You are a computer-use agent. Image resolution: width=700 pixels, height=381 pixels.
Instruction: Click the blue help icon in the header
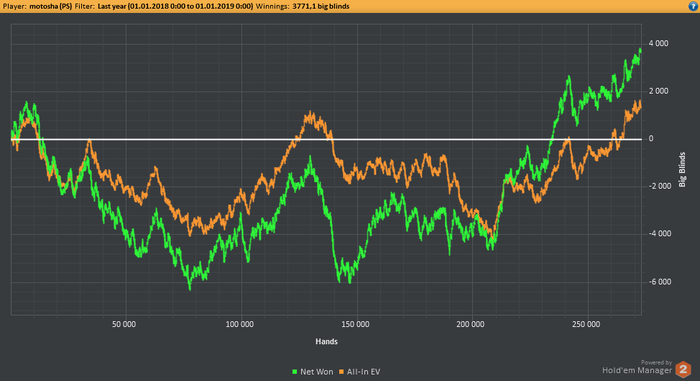[693, 6]
